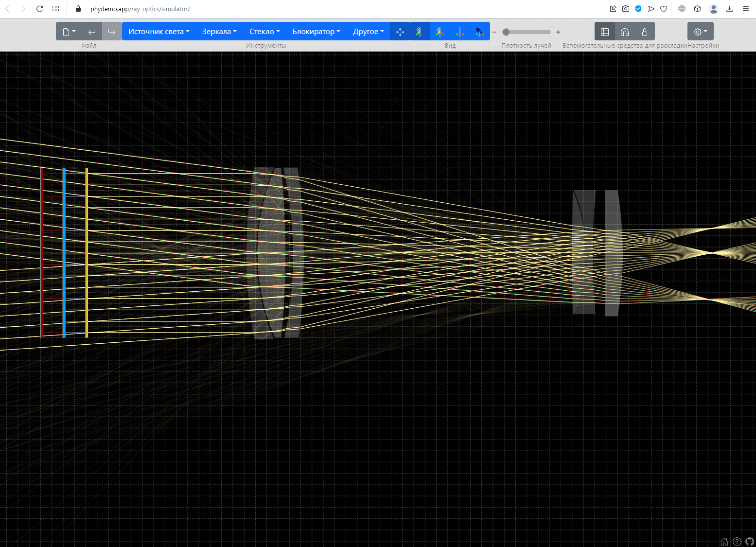Open the Источник света menu

158,32
